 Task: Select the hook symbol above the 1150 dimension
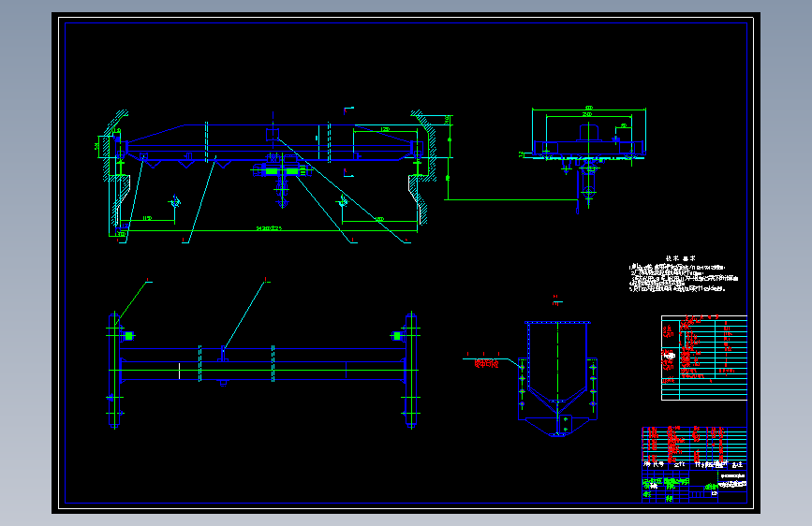coord(175,201)
